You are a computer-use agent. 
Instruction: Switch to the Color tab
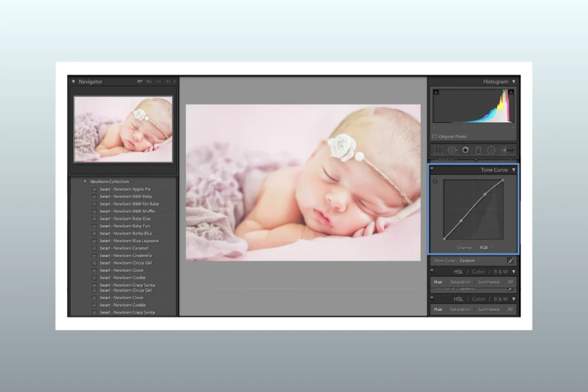pyautogui.click(x=479, y=271)
